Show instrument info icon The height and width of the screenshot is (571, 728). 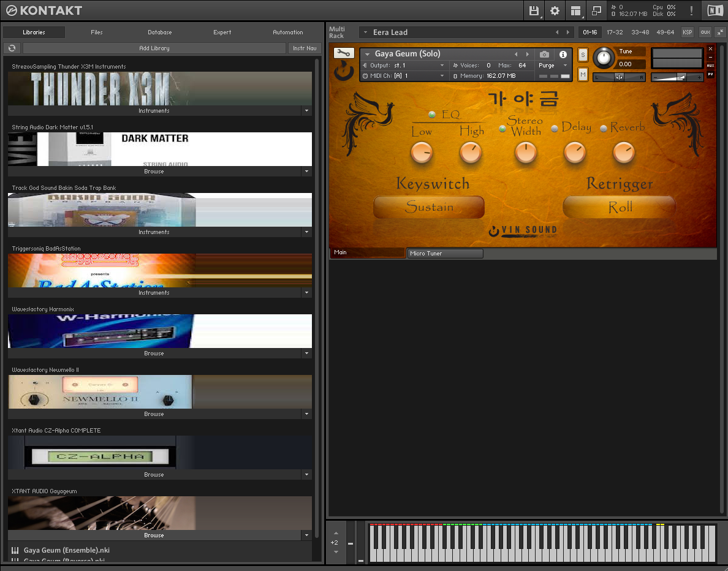(x=563, y=55)
